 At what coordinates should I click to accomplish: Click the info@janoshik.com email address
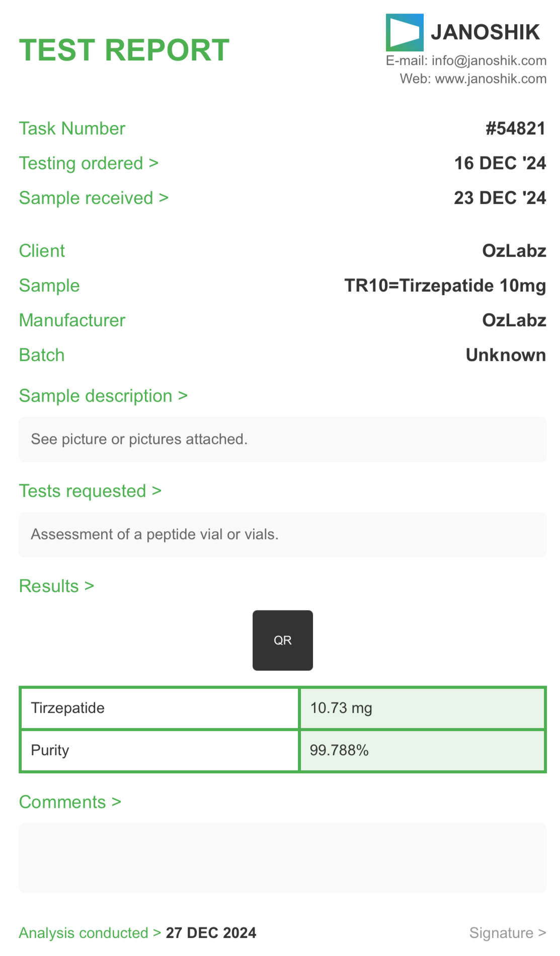click(489, 61)
